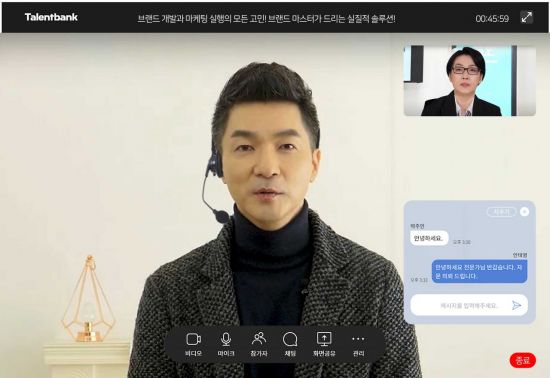550x378 pixels.
Task: Toggle the chat panel (채팅 icon)
Action: (290, 344)
